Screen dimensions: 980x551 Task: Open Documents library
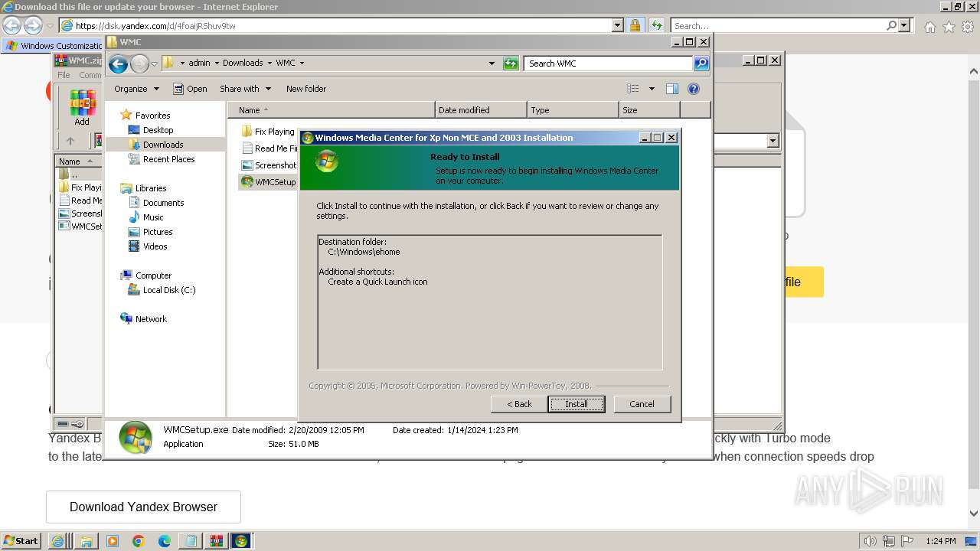(x=163, y=203)
